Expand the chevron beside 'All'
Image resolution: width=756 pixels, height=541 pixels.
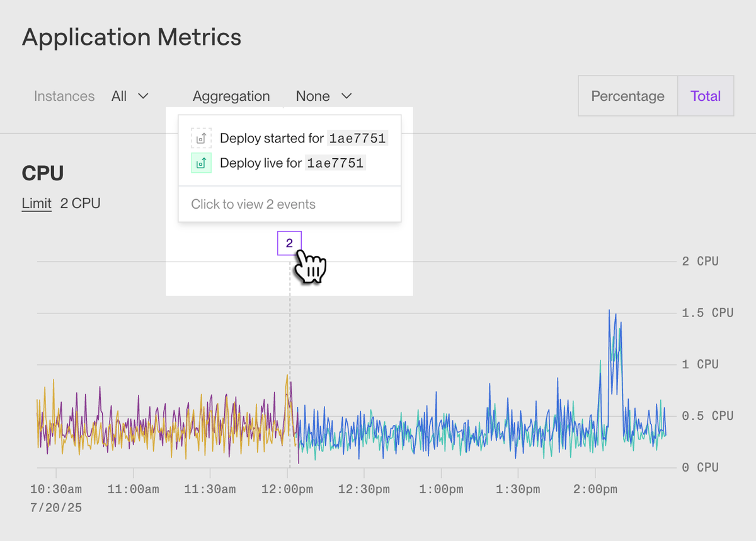144,96
